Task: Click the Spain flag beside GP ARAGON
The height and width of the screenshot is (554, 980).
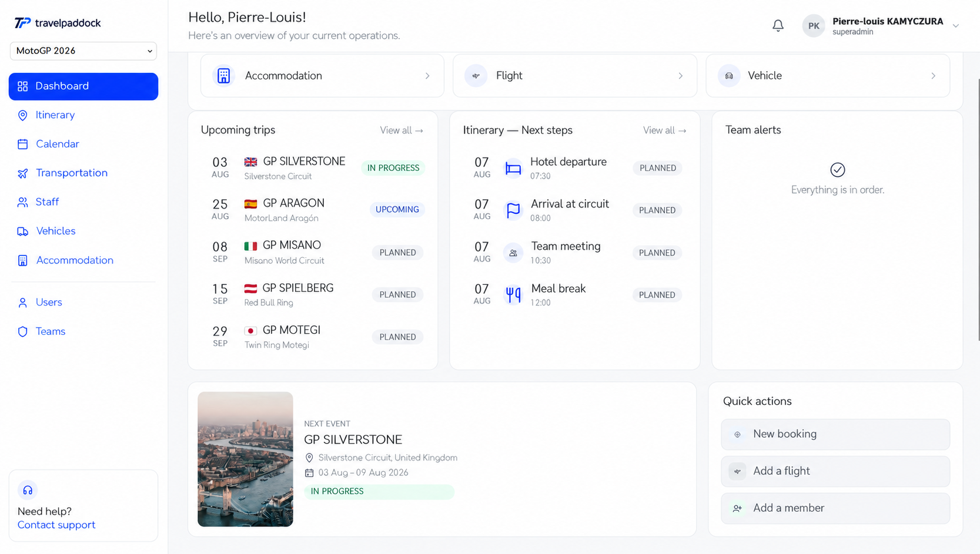Action: pyautogui.click(x=250, y=204)
